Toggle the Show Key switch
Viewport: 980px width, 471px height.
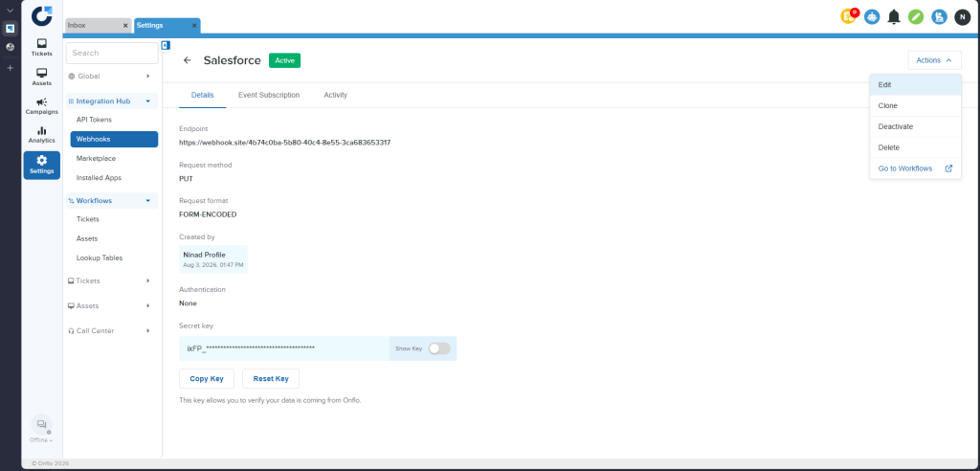pos(438,348)
